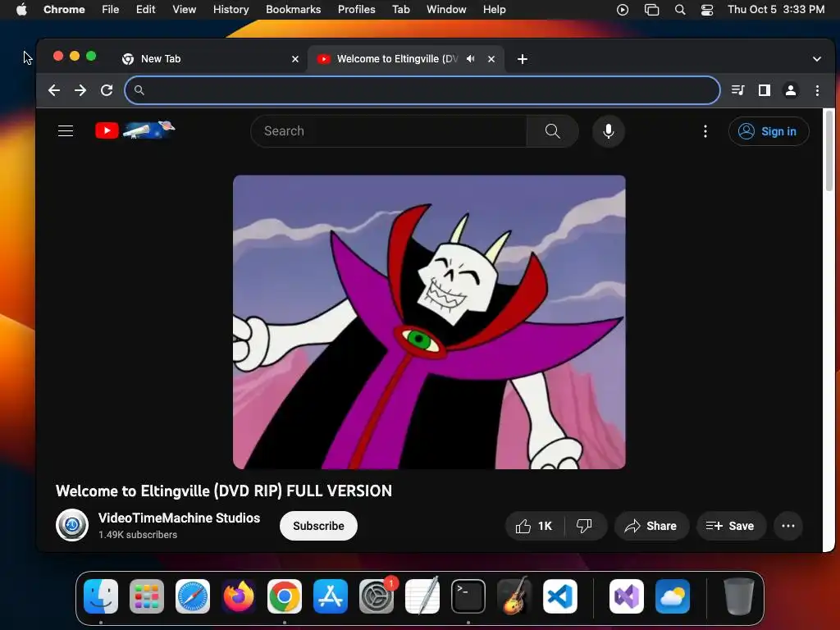Search by voice with microphone icon
This screenshot has height=630, width=840.
[x=608, y=130]
